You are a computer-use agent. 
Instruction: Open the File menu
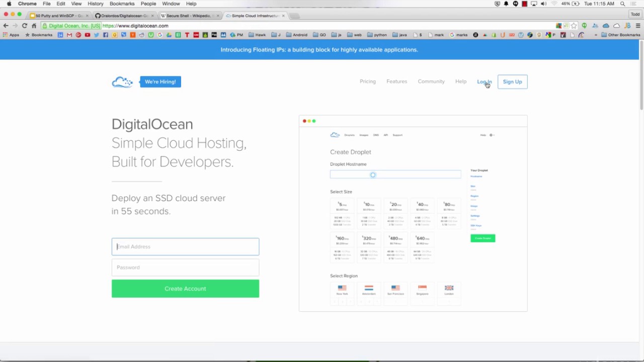click(46, 4)
